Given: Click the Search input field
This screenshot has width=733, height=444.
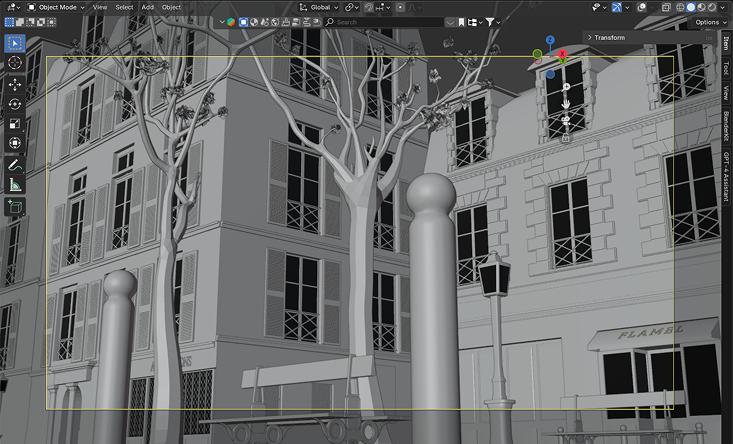Looking at the screenshot, I should [x=383, y=22].
